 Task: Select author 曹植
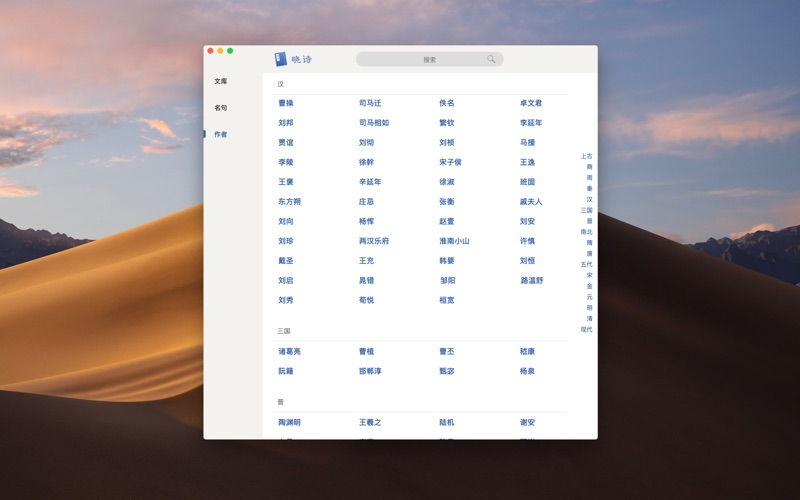(366, 352)
